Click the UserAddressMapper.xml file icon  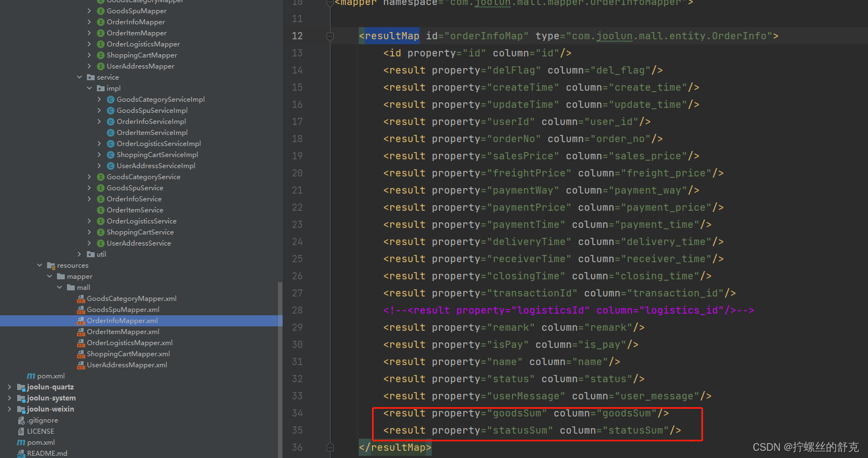point(81,365)
